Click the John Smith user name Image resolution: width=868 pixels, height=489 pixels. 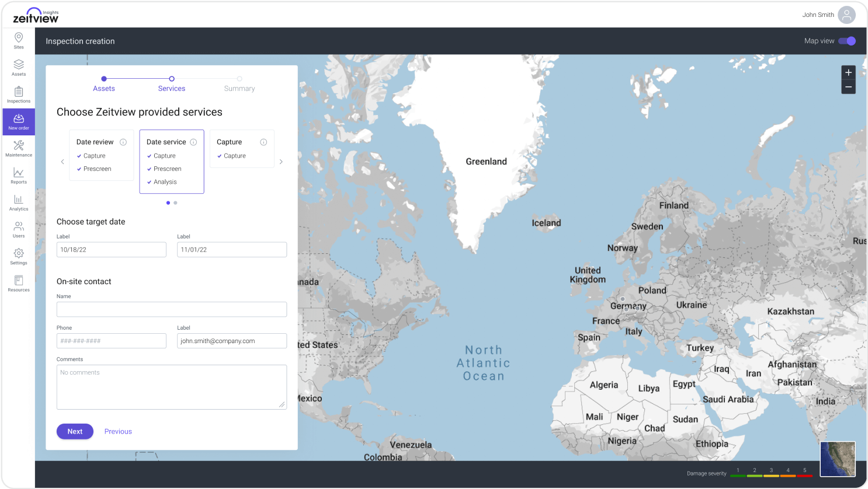click(x=818, y=15)
